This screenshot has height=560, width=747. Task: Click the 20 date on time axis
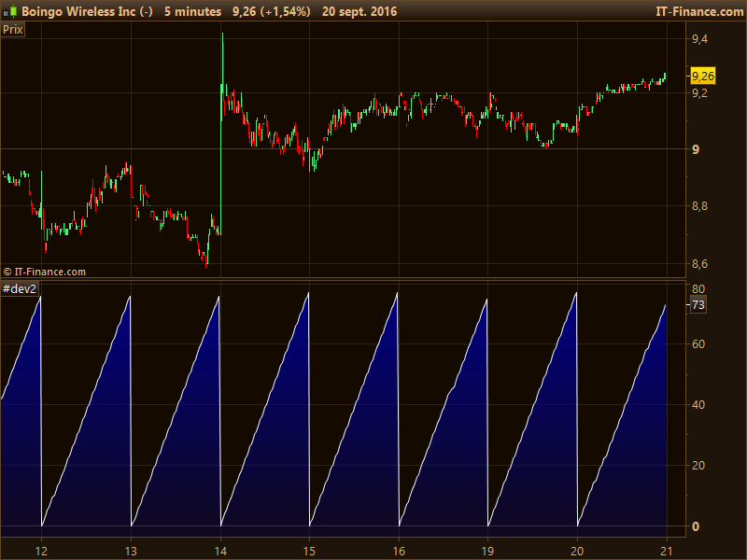[577, 551]
